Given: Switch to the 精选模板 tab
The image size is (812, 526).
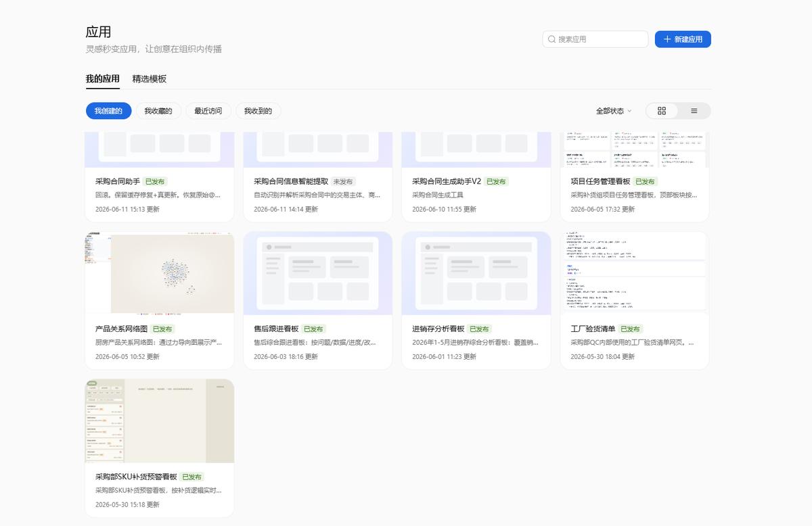Looking at the screenshot, I should click(150, 78).
